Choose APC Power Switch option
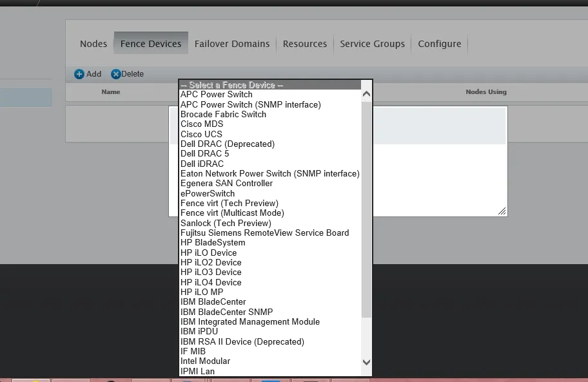588x382 pixels. (270, 95)
